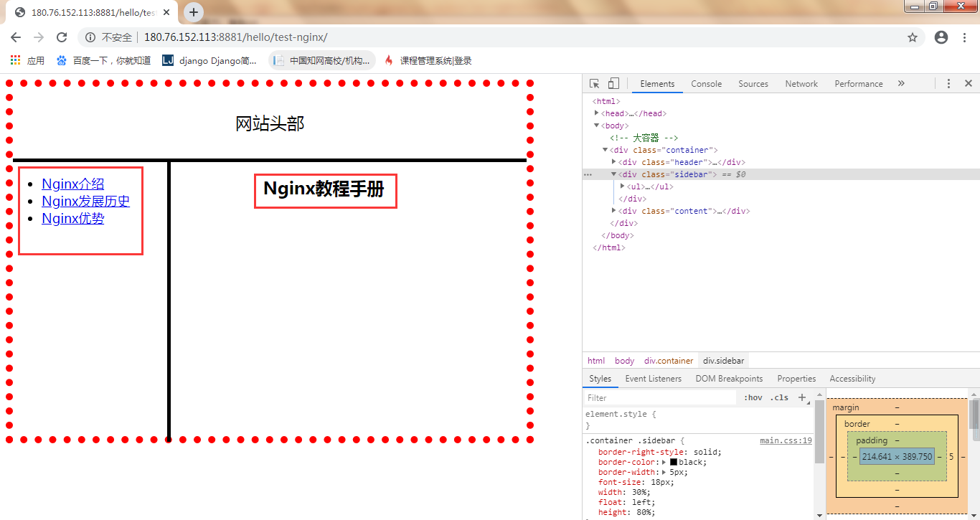Viewport: 980px width, 520px height.
Task: Click the element.style rule
Action: tap(621, 414)
